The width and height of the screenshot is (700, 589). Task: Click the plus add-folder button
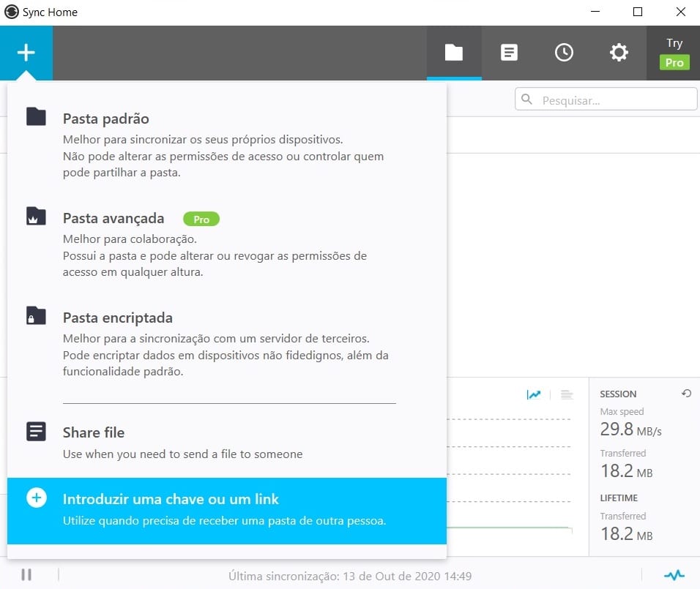[x=26, y=53]
